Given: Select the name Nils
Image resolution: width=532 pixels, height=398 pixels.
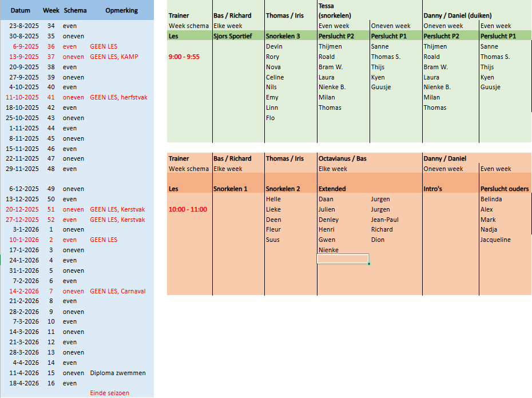Looking at the screenshot, I should click(271, 87).
